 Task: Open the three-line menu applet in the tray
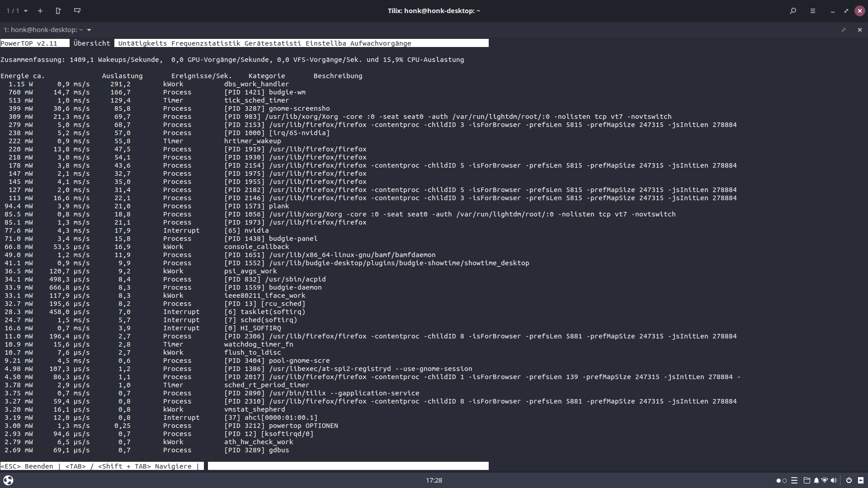point(794,480)
